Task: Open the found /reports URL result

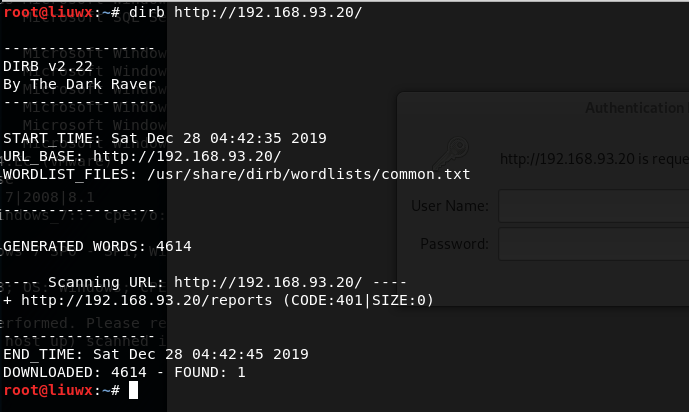Action: pos(147,300)
